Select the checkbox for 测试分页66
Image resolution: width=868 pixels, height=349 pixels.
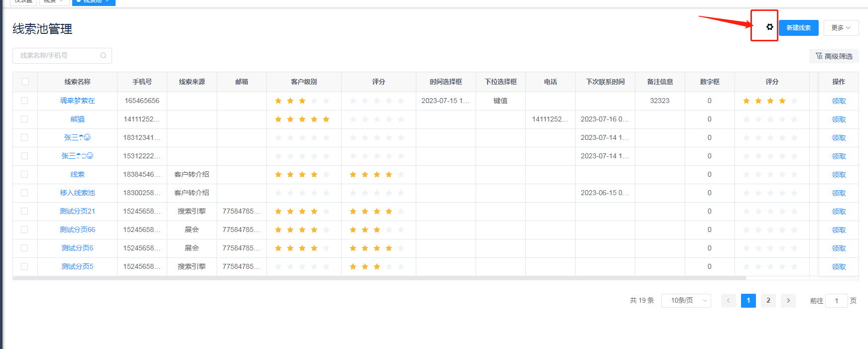24,230
